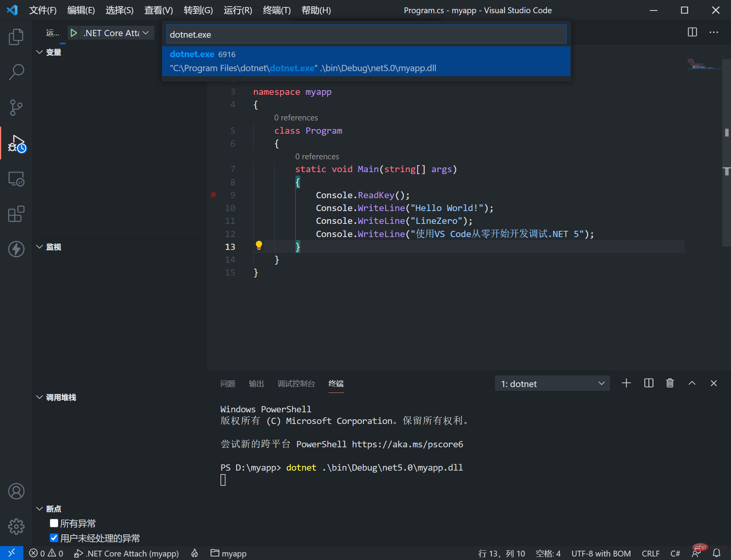Open a new terminal with plus icon
The image size is (731, 560).
[626, 383]
